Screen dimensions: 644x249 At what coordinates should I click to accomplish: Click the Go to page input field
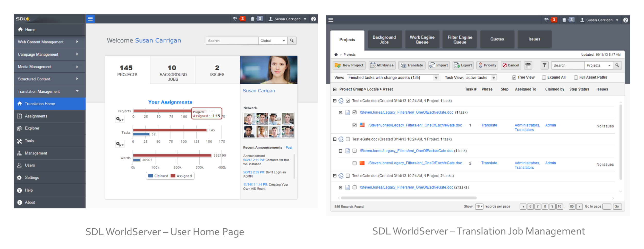pos(607,207)
